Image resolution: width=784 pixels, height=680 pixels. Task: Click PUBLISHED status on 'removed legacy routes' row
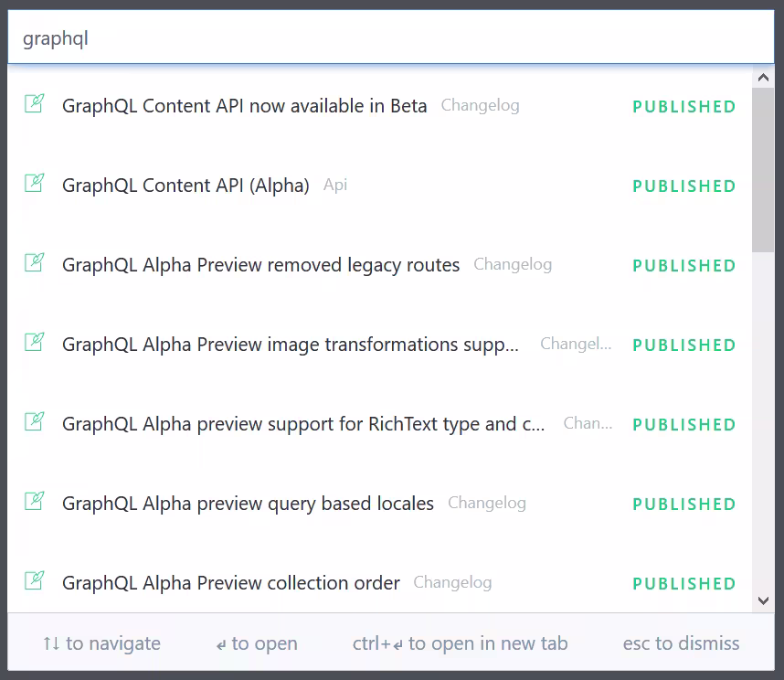point(684,265)
